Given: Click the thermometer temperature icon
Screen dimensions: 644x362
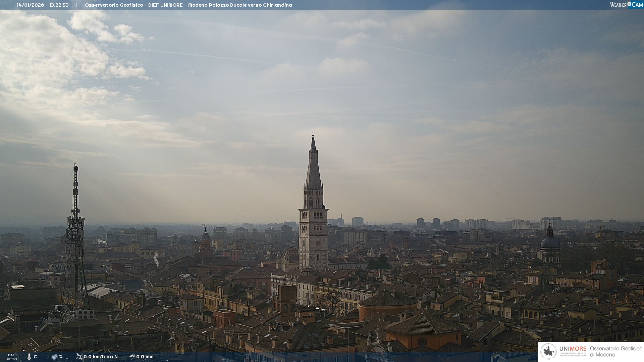Looking at the screenshot, I should coord(29,357).
